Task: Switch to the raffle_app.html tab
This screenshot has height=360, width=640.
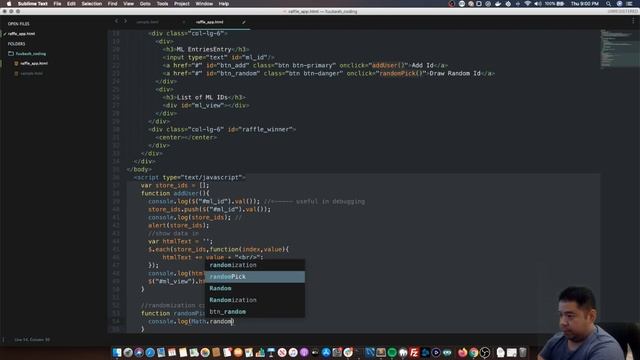Action: [x=209, y=22]
